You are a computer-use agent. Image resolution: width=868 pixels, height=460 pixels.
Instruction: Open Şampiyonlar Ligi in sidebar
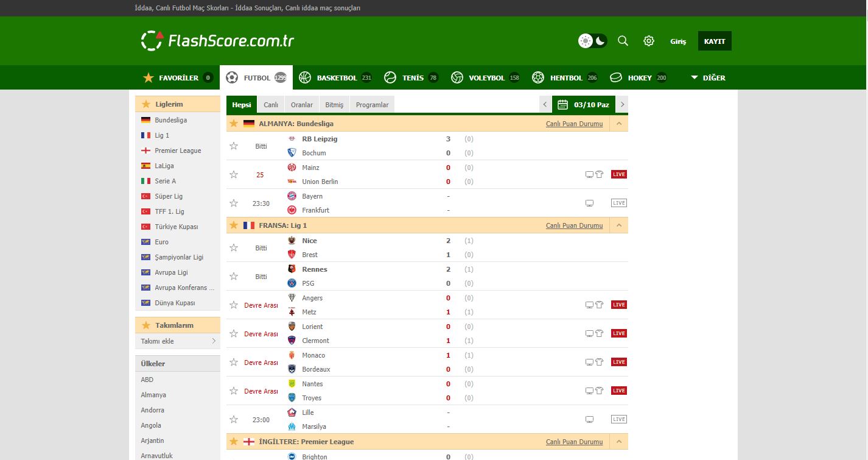(x=178, y=257)
